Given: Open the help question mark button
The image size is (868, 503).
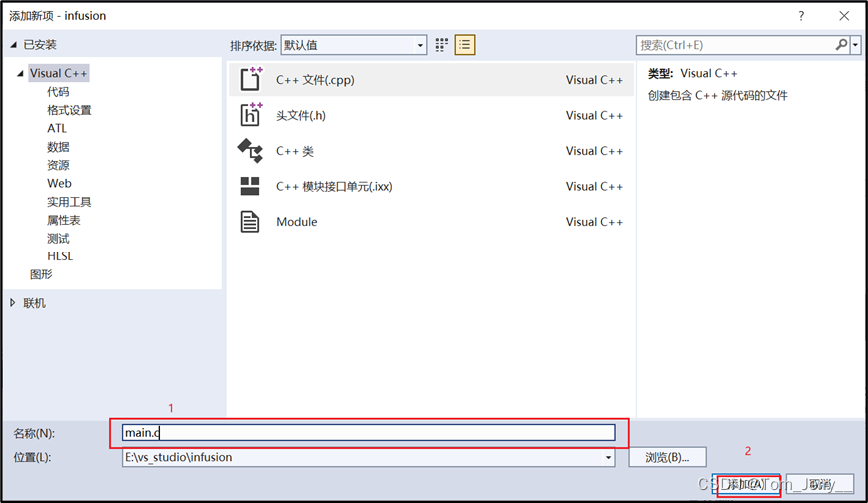Looking at the screenshot, I should tap(801, 16).
